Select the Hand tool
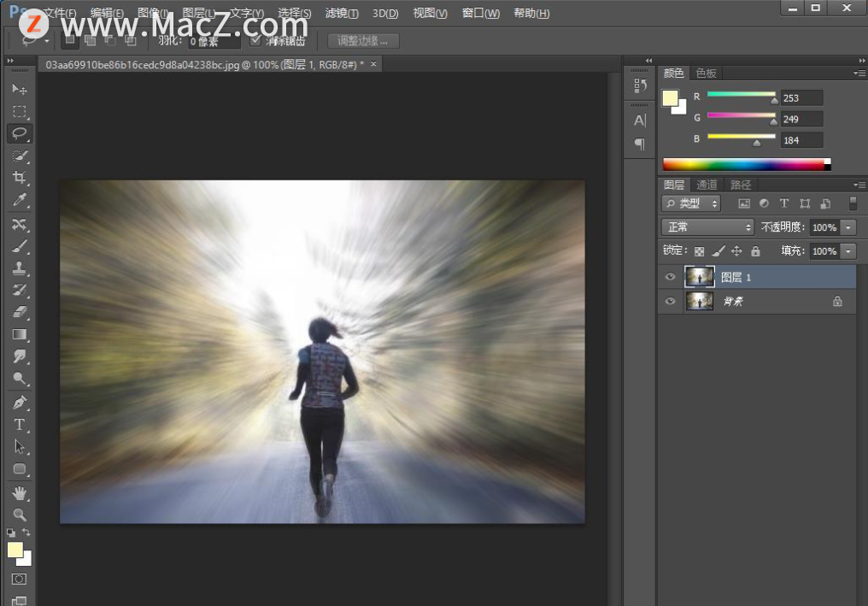868x606 pixels. 20,492
